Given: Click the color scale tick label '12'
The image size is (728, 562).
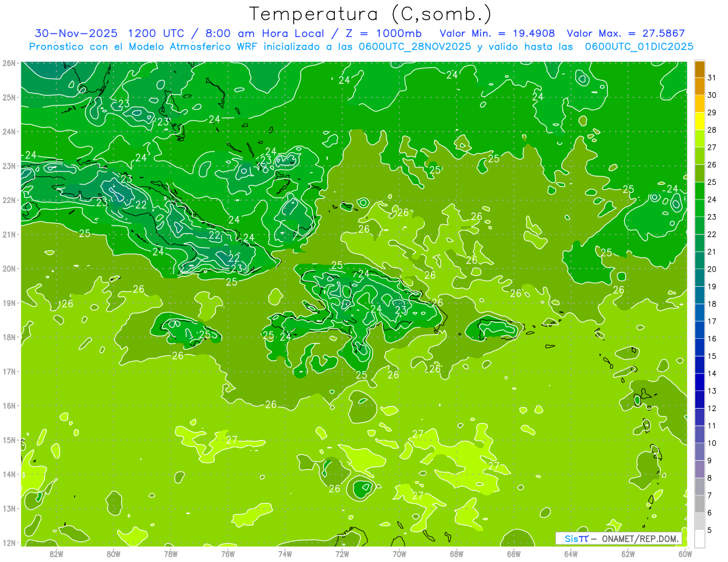Looking at the screenshot, I should tap(712, 409).
